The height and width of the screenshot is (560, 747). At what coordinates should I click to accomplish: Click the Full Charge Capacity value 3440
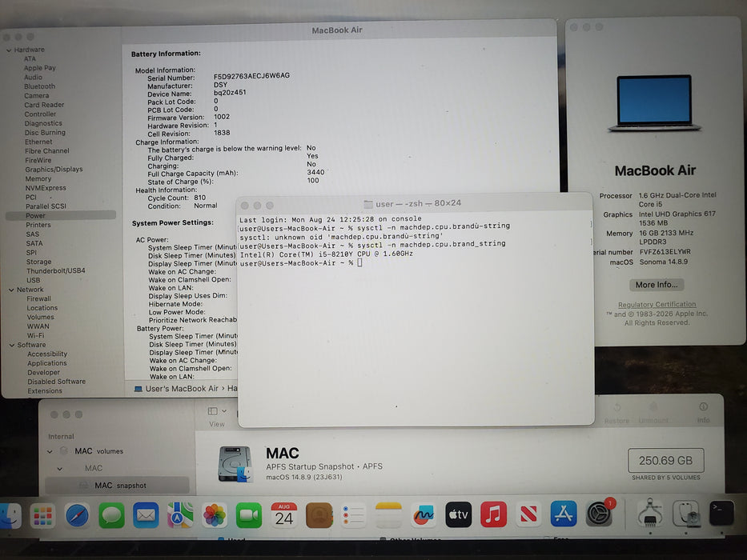click(x=315, y=172)
